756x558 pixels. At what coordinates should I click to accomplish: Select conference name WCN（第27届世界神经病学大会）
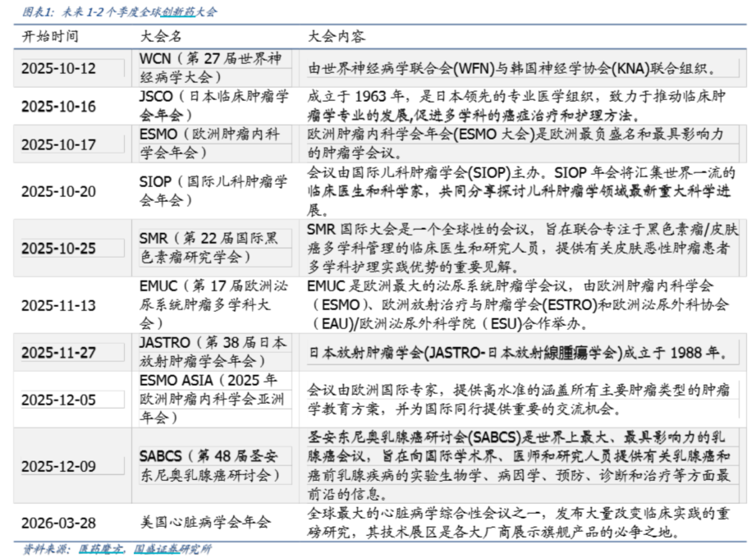click(211, 68)
